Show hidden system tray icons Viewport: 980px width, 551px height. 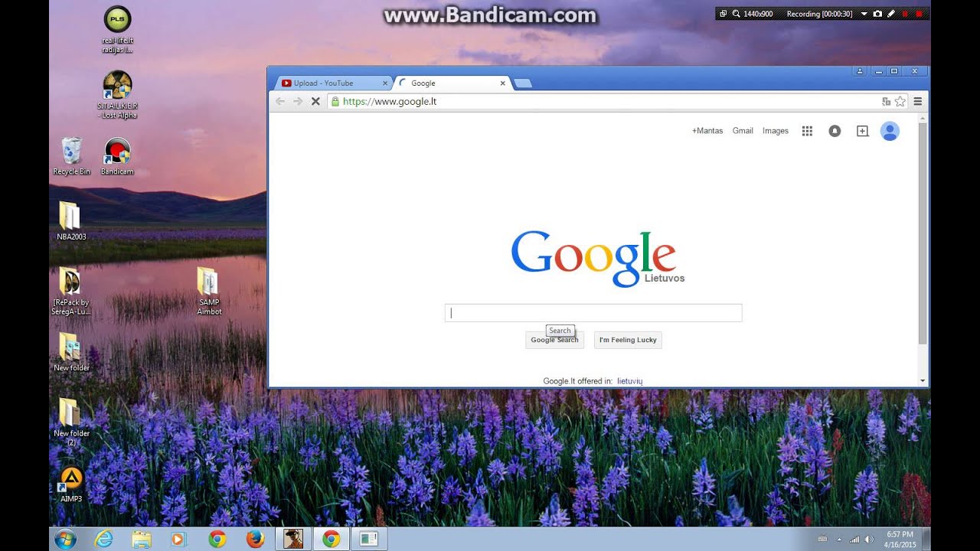pos(839,539)
